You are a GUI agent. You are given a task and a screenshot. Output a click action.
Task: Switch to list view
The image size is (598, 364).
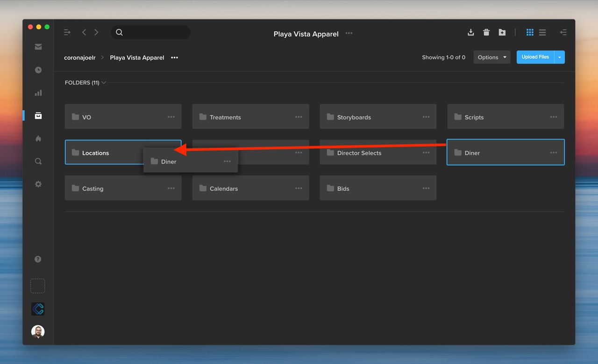click(542, 32)
